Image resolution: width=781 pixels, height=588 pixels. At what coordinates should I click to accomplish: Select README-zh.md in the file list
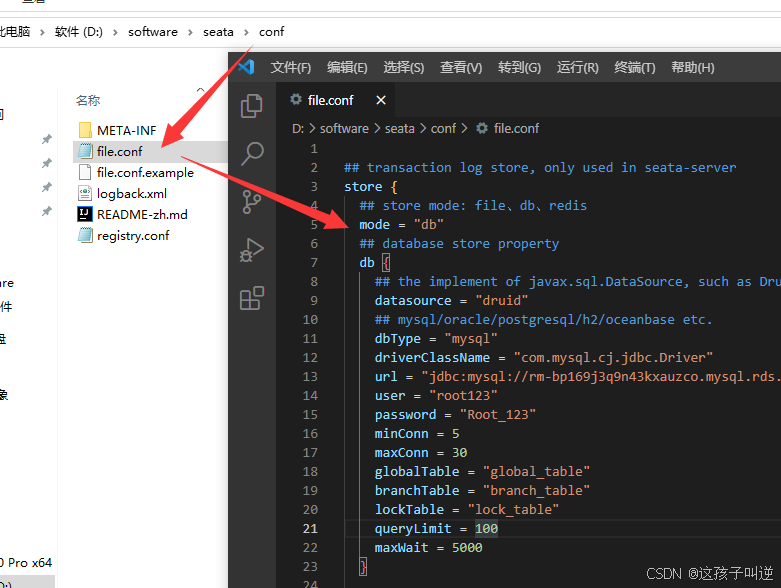pos(142,214)
